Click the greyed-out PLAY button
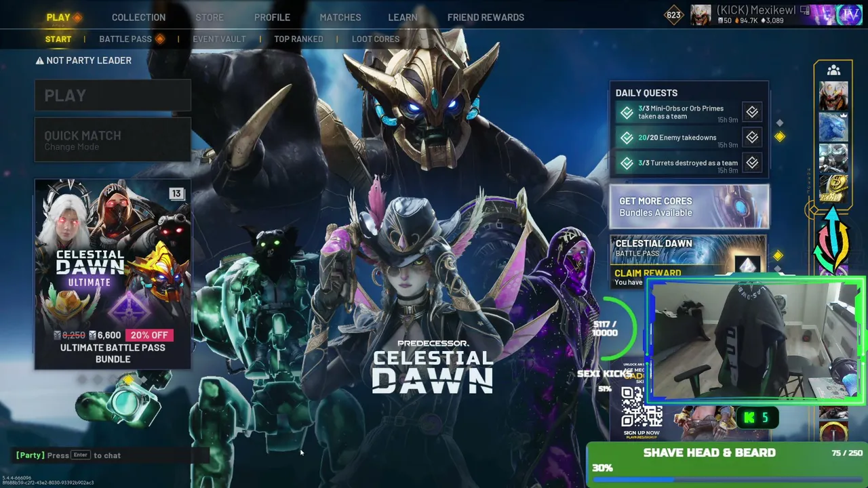868x488 pixels. (113, 96)
